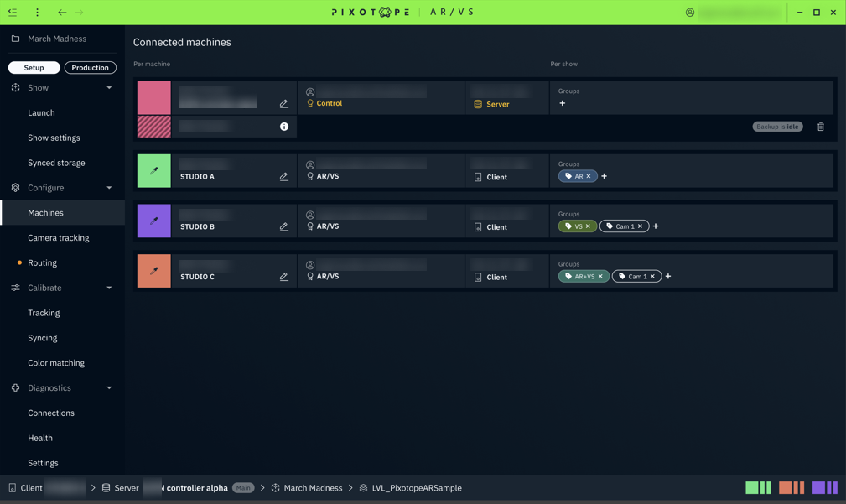846x504 pixels.
Task: Click the edit pencil for STUDIO C
Action: 284,277
